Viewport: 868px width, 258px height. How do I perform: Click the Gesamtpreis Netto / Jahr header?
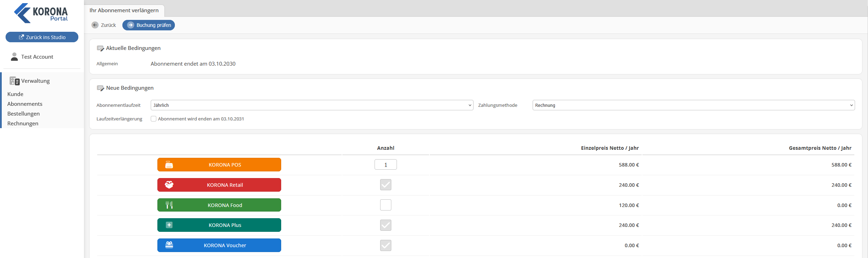(820, 148)
